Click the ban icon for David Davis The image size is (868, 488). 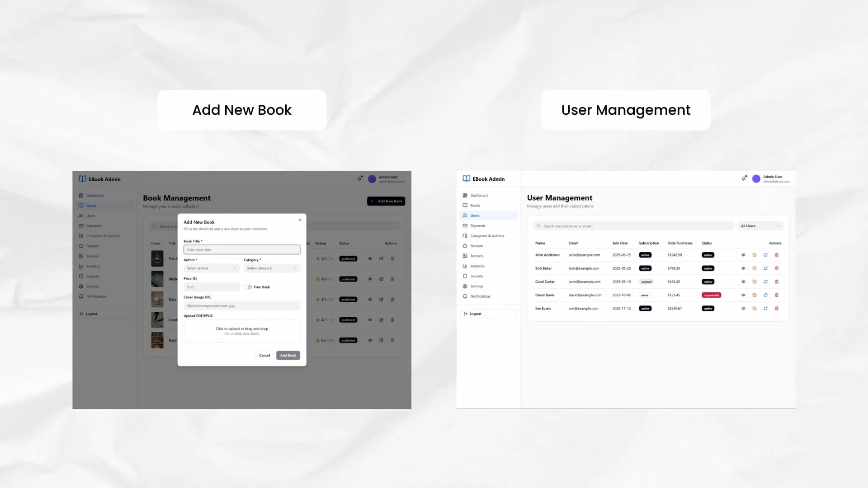click(754, 295)
